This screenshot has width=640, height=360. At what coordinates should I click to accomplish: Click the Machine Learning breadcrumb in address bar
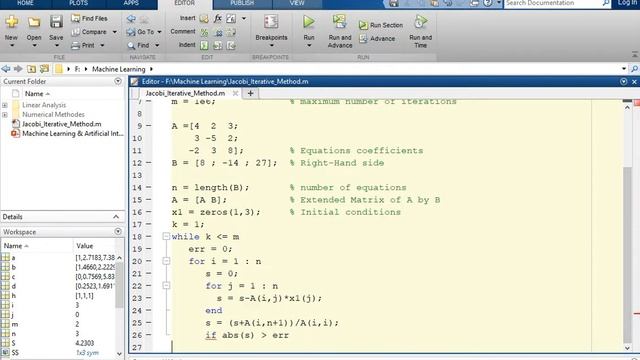[118, 69]
